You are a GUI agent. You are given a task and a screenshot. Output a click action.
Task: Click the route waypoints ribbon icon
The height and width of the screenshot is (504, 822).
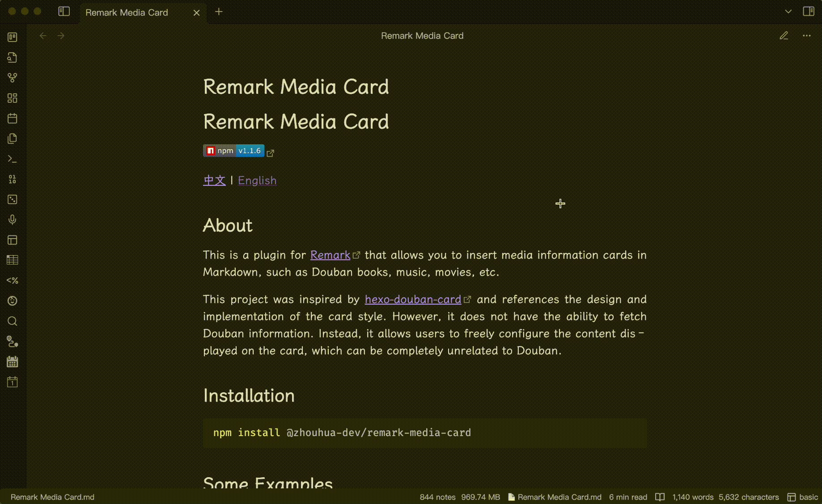coord(13,341)
